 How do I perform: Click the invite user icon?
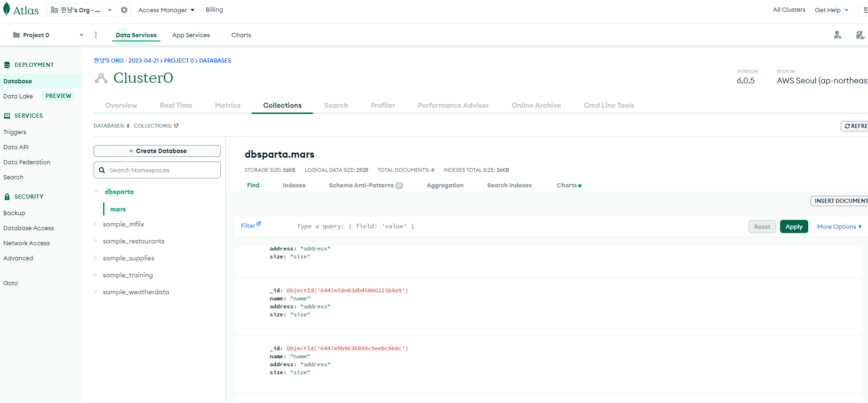[838, 35]
